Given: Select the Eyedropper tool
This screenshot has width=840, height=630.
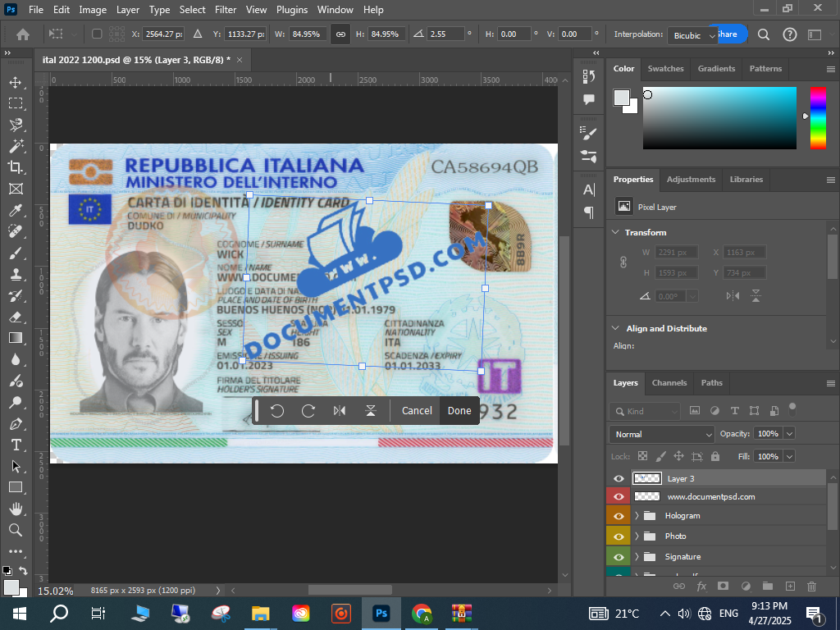Looking at the screenshot, I should pos(16,210).
